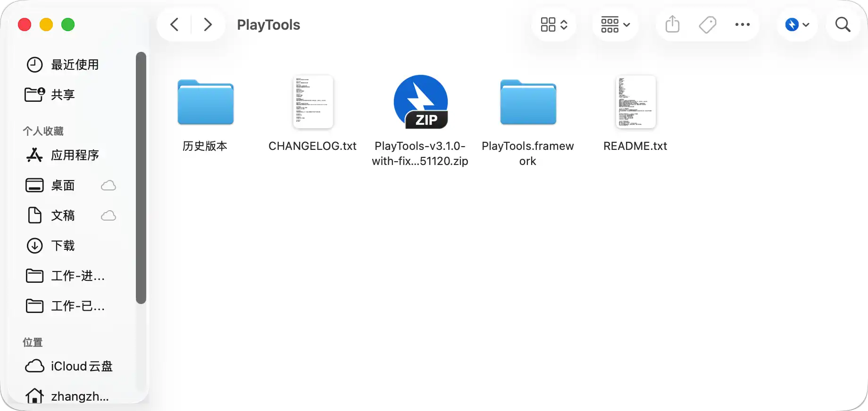This screenshot has width=868, height=411.
Task: Expand the grouping options dropdown
Action: coord(615,25)
